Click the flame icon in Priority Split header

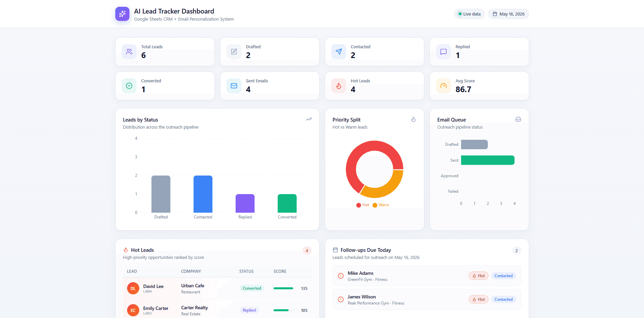pyautogui.click(x=413, y=119)
